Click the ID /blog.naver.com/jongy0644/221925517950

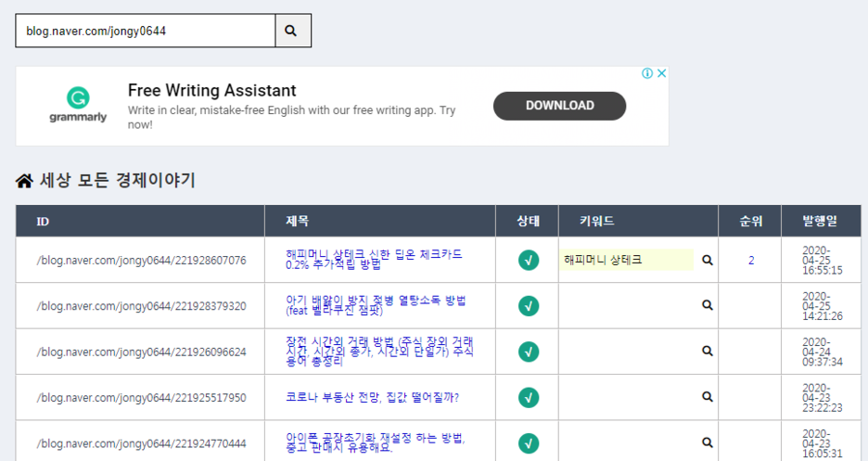pos(141,398)
